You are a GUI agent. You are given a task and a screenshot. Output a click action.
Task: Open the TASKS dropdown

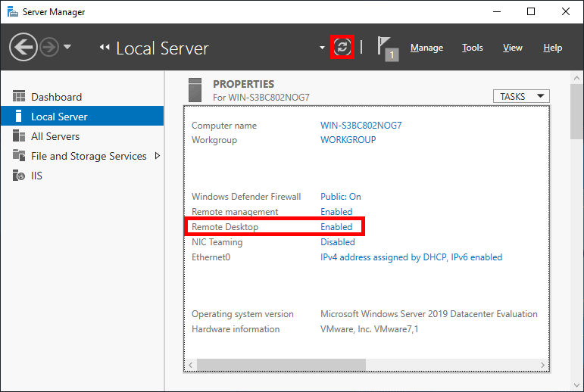[521, 96]
